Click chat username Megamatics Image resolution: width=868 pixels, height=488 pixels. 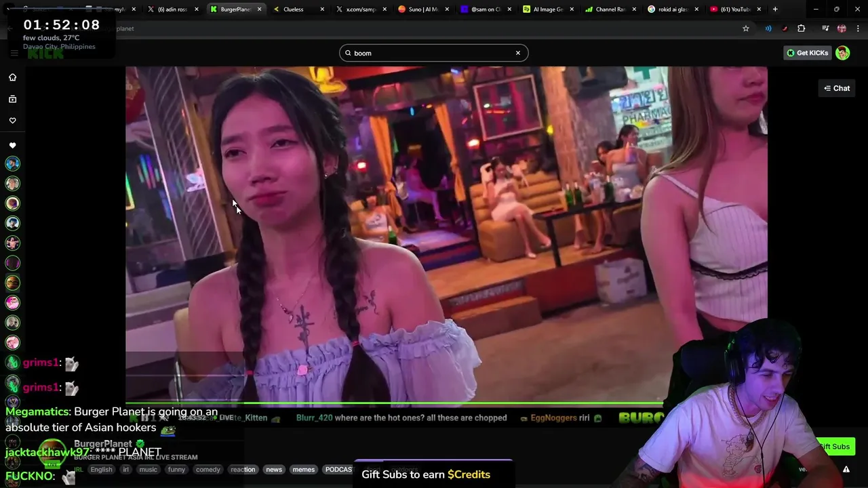pos(37,411)
